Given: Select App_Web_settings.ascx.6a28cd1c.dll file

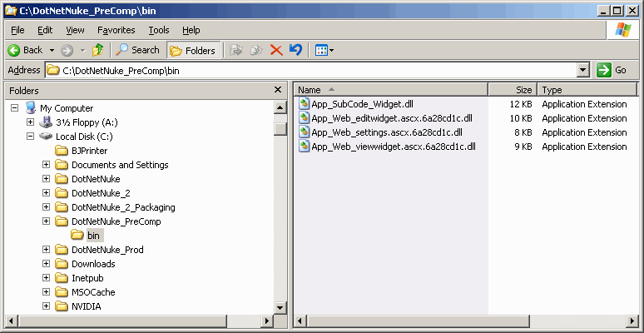Looking at the screenshot, I should click(387, 132).
